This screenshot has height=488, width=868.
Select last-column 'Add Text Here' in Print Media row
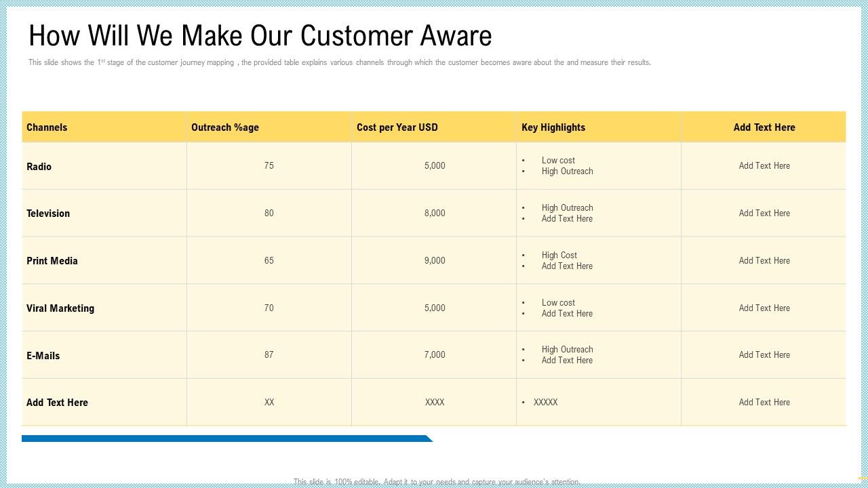click(764, 261)
